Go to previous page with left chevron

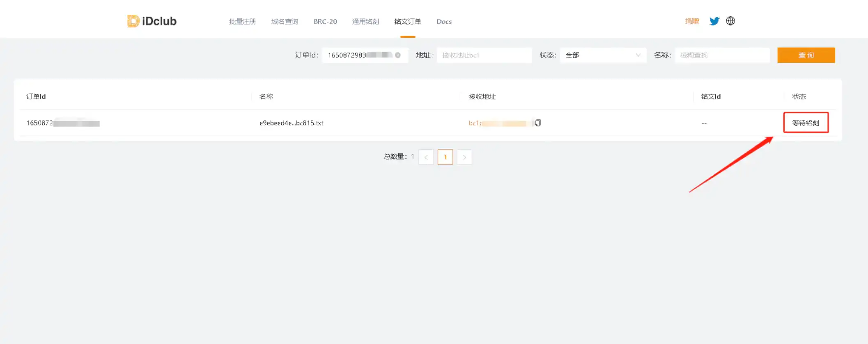click(426, 157)
